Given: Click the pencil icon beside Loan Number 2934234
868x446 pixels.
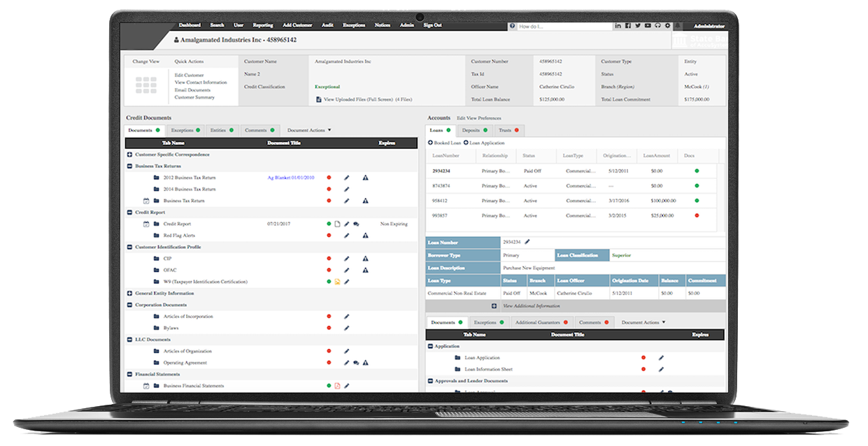Looking at the screenshot, I should (x=527, y=242).
